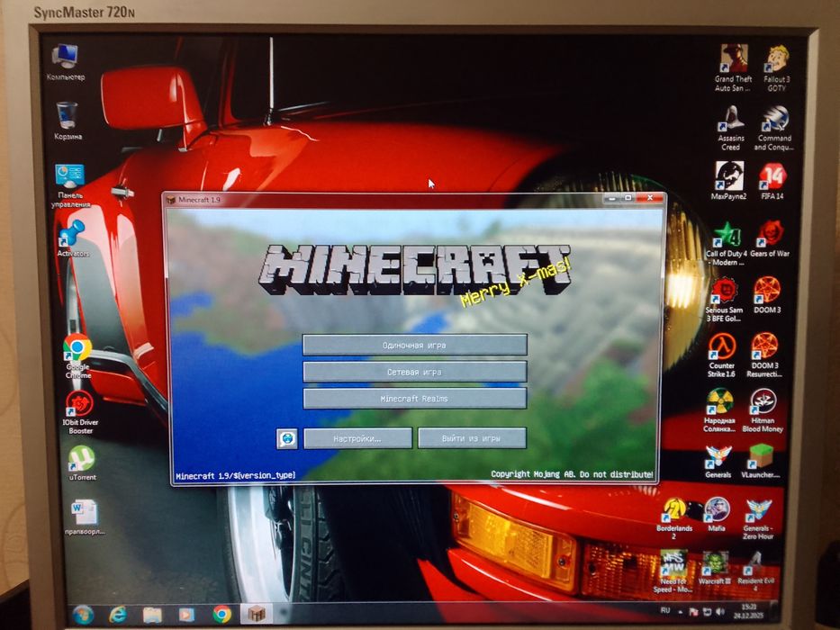Select Generals - Zero Hour shortcut
Image resolution: width=840 pixels, height=630 pixels.
[x=759, y=518]
